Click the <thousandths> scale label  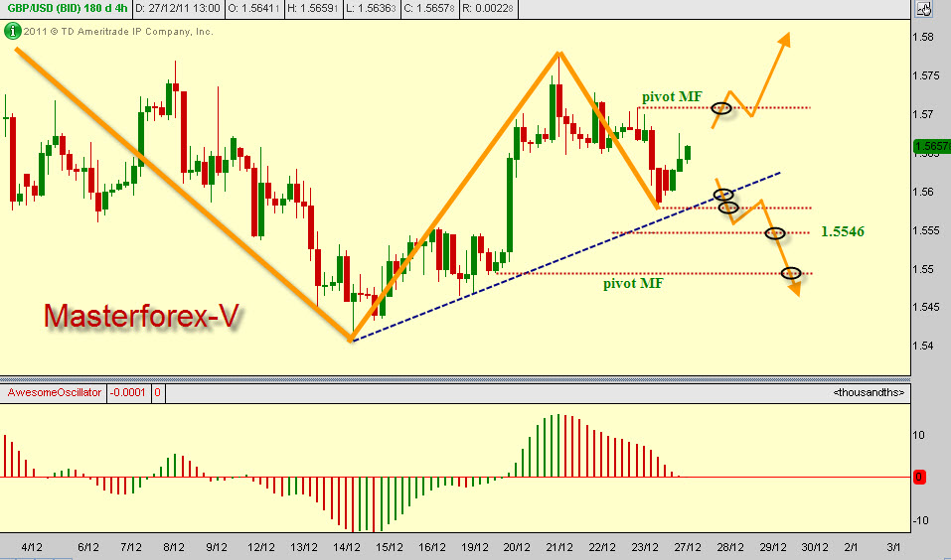[x=869, y=393]
